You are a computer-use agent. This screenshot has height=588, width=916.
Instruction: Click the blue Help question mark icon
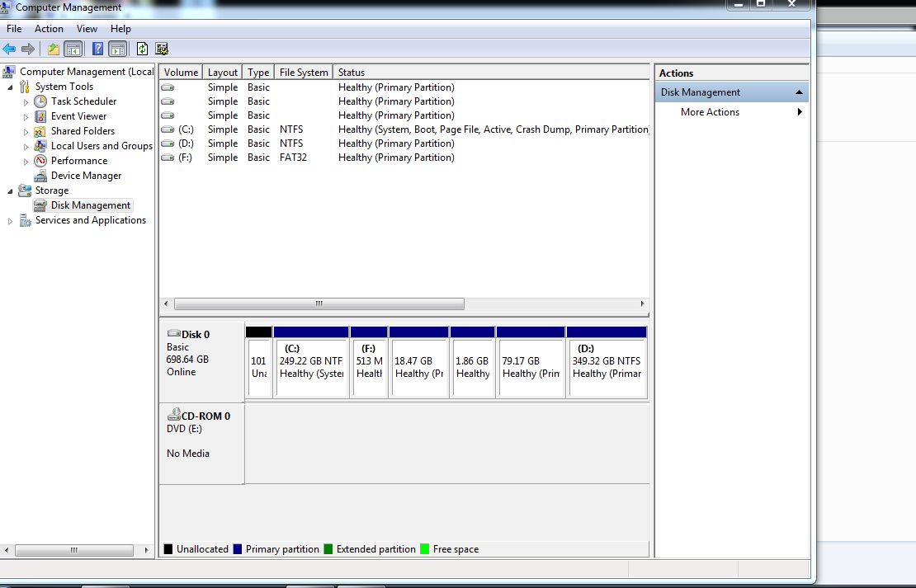tap(98, 49)
